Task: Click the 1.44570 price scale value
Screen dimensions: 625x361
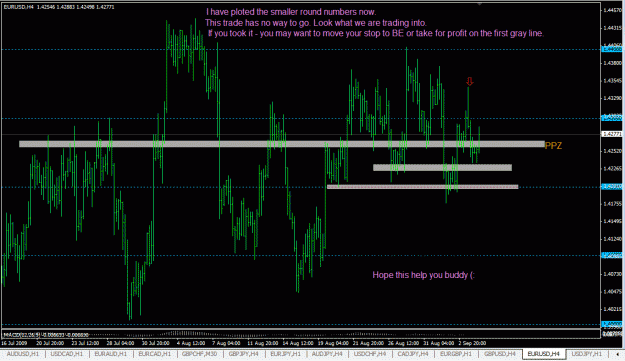Action: tap(613, 10)
